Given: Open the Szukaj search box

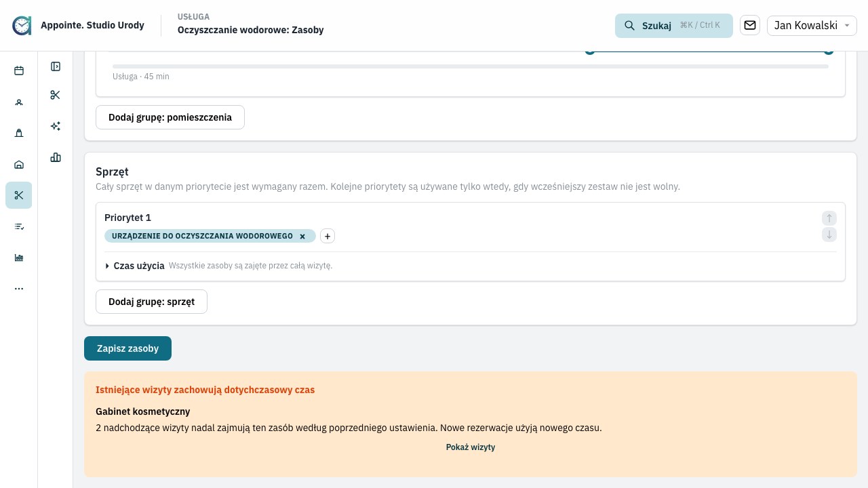Looking at the screenshot, I should pyautogui.click(x=674, y=25).
